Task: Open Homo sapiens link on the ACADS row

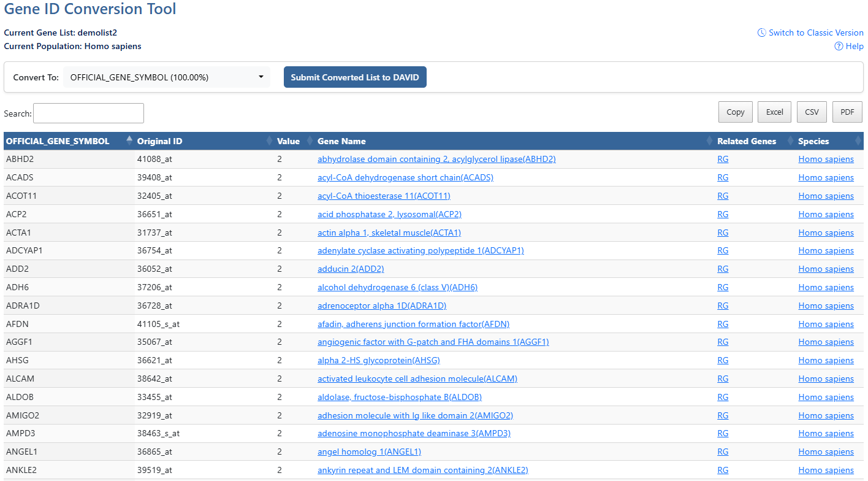Action: (x=826, y=177)
